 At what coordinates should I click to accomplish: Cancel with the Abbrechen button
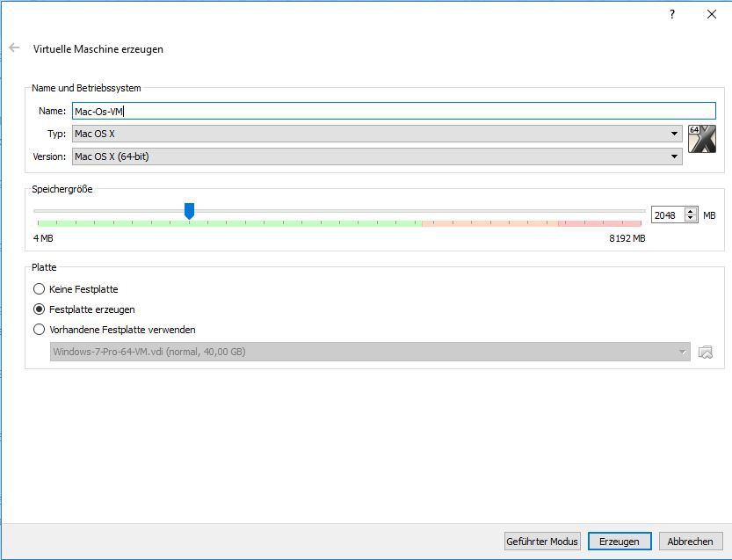(690, 541)
